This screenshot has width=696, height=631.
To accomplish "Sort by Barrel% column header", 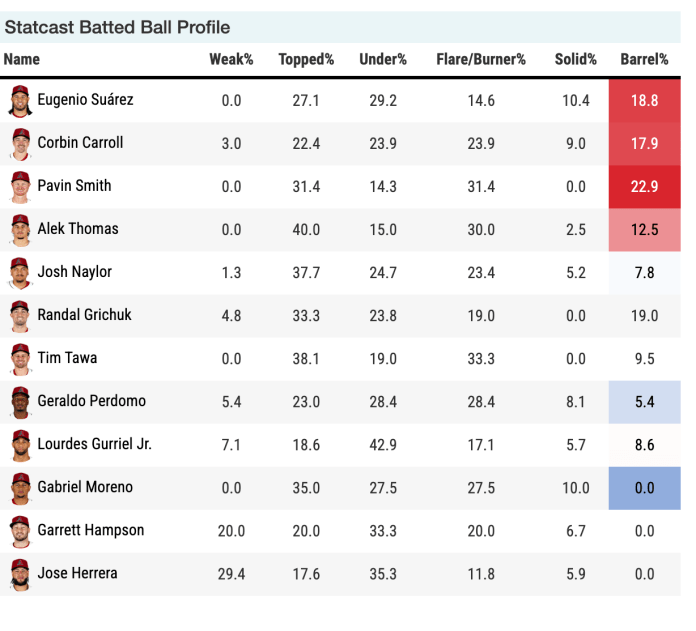I will (644, 59).
